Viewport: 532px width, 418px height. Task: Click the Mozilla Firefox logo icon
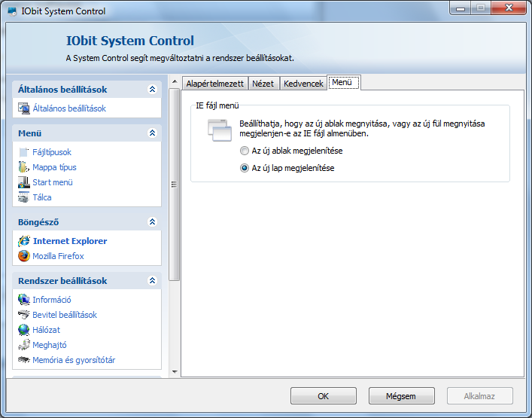click(24, 256)
